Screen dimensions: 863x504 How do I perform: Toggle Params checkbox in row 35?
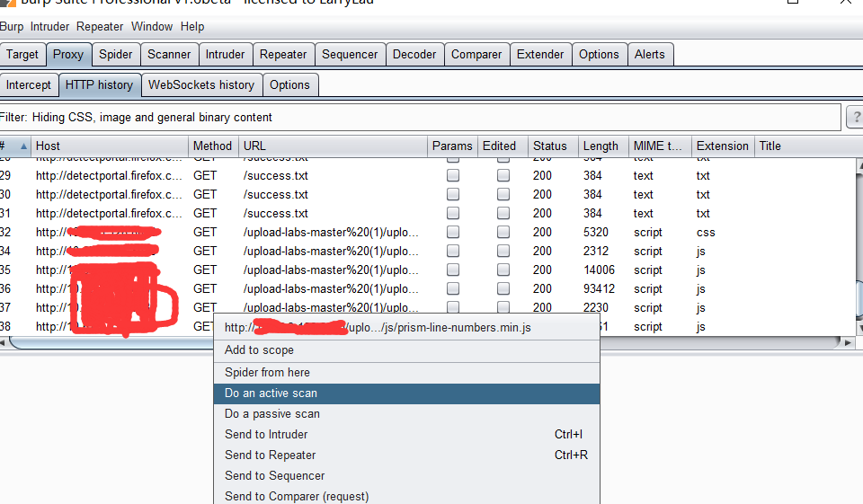453,270
